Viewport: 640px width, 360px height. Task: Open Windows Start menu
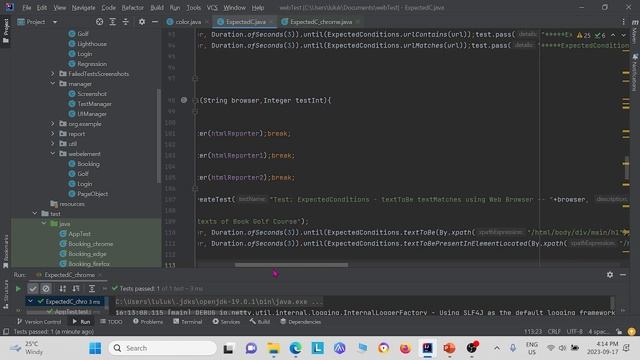pos(95,348)
